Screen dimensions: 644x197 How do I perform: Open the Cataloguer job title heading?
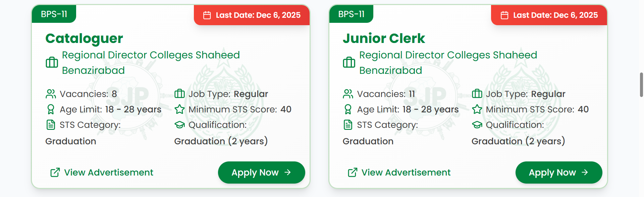click(x=84, y=38)
